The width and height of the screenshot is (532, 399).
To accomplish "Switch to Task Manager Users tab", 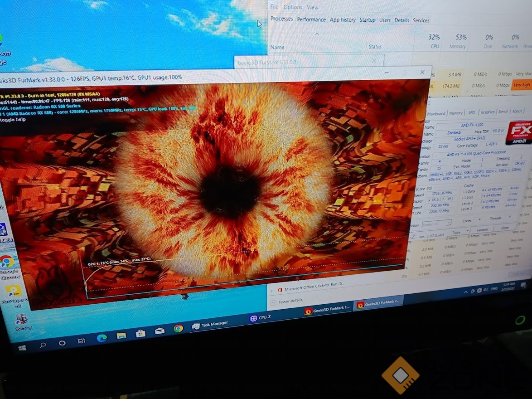I will [385, 20].
